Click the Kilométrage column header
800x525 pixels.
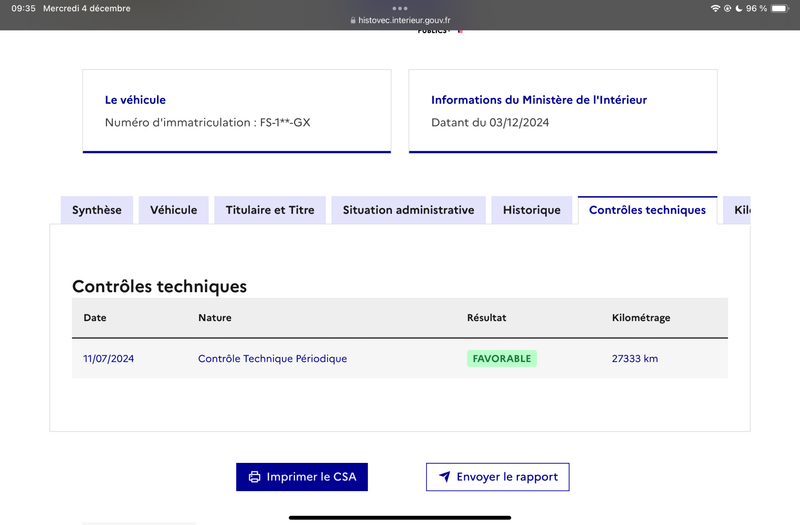tap(641, 318)
